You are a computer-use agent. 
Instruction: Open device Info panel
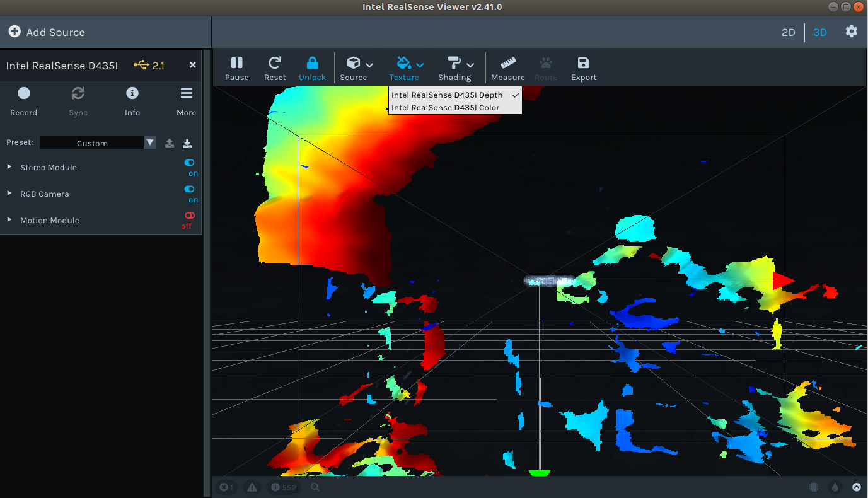[132, 100]
